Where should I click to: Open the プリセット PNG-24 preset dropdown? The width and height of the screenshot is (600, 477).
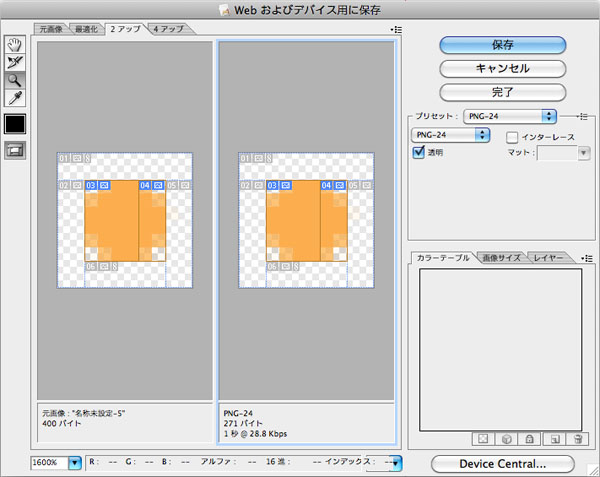[x=508, y=116]
